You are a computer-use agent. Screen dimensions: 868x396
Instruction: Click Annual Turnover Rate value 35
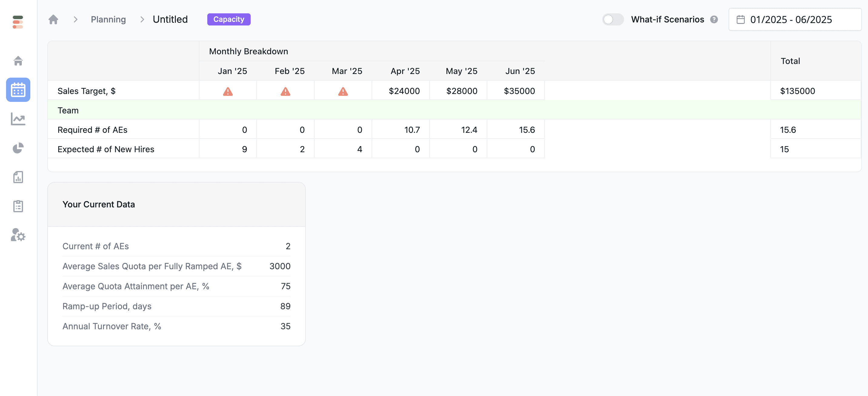(x=285, y=326)
